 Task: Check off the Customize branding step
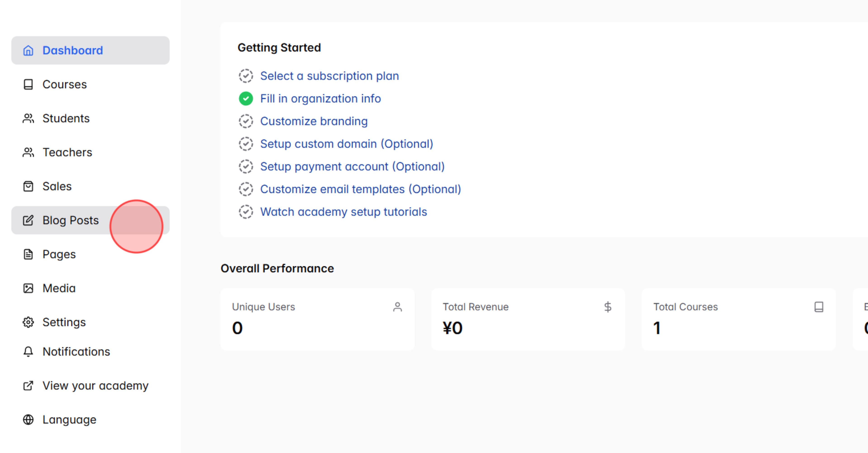point(246,121)
